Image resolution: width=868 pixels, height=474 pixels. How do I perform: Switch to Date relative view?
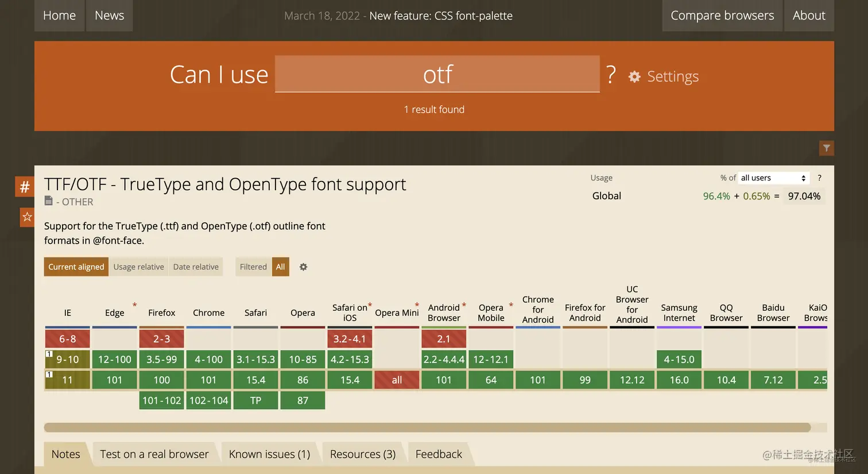[196, 267]
